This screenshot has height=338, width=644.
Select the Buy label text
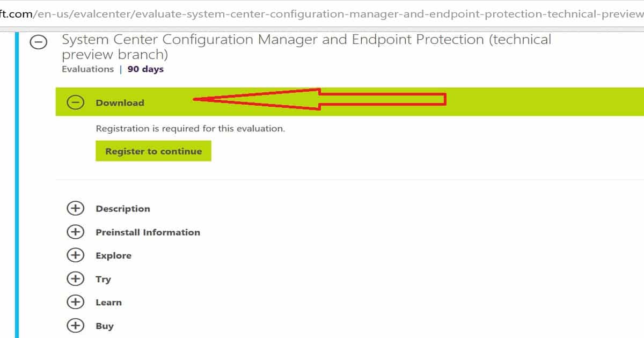click(105, 326)
